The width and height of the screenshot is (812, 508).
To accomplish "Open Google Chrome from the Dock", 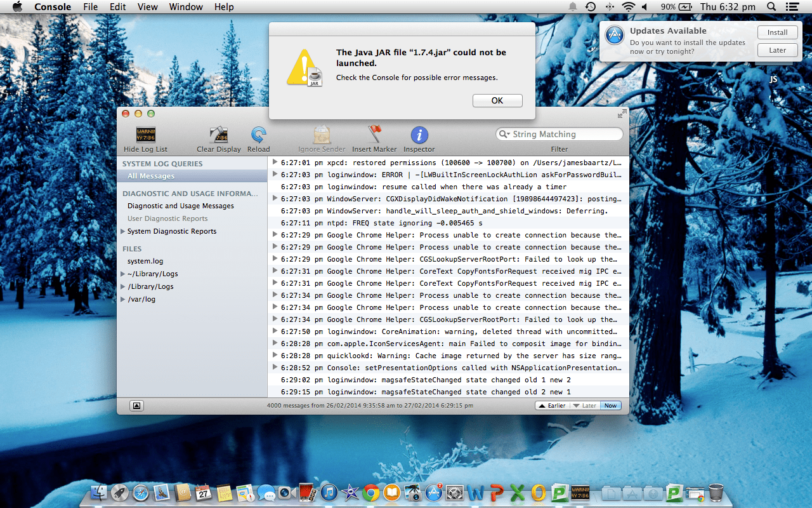I will (371, 493).
